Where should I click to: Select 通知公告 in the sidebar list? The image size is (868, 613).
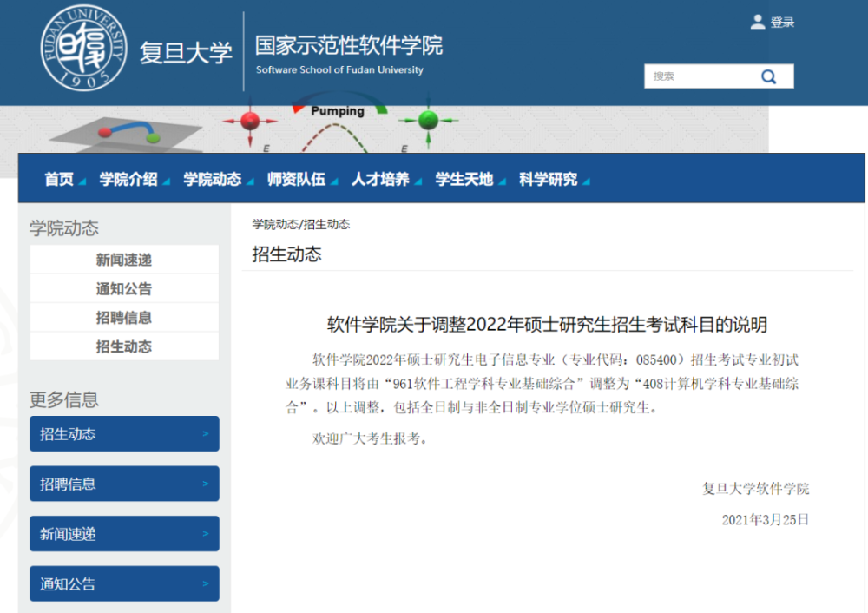coord(124,289)
